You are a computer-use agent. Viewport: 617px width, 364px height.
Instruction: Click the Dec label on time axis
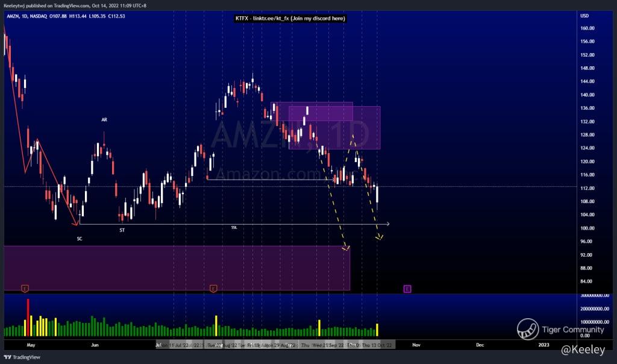click(480, 345)
